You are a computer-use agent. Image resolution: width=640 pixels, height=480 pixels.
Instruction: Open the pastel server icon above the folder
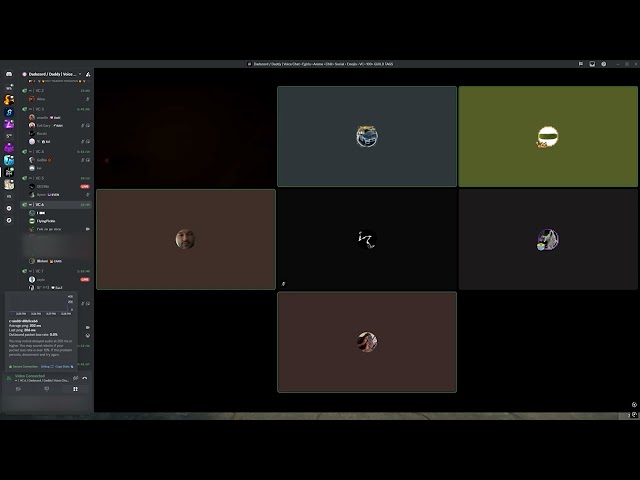coord(9,184)
